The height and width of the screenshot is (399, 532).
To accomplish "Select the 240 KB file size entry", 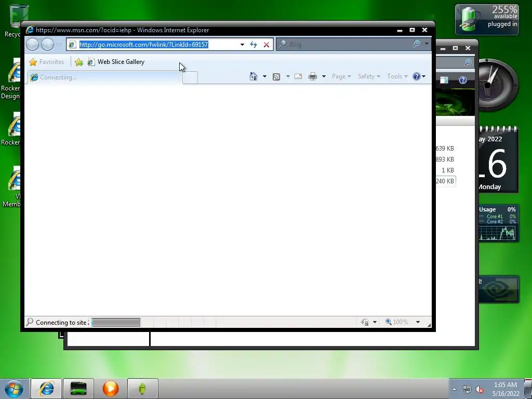I will click(x=445, y=181).
